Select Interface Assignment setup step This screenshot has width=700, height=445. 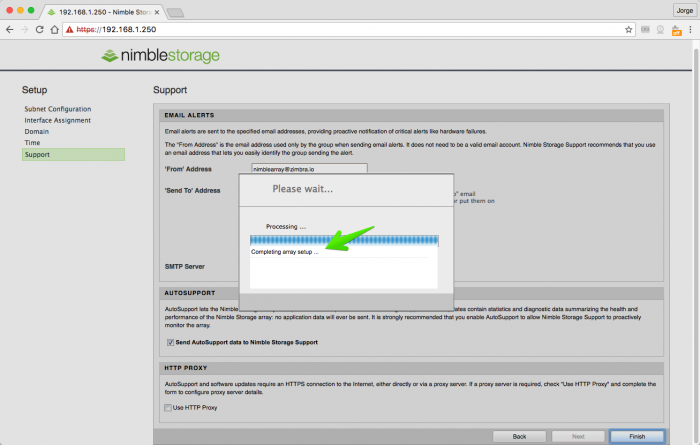pos(58,120)
